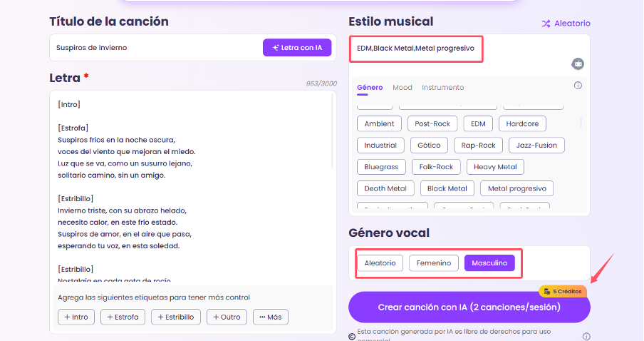Click the genre list scrollbar
Viewport: 644px width, 341px height.
pos(581,121)
